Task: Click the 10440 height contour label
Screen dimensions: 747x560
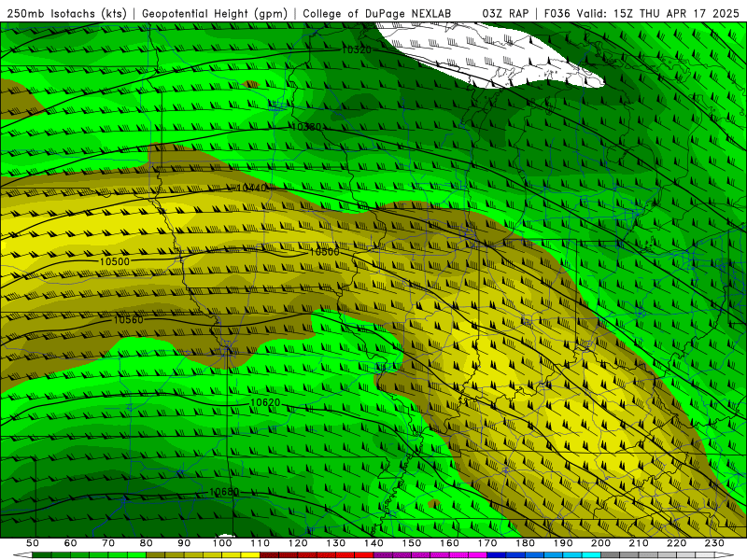Action: (x=251, y=189)
